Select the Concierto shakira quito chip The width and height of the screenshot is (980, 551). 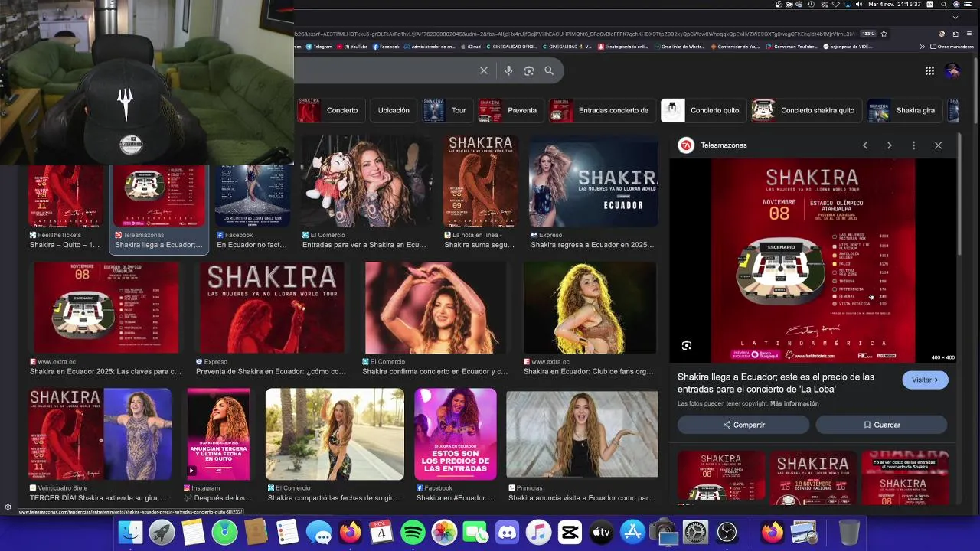click(x=805, y=110)
